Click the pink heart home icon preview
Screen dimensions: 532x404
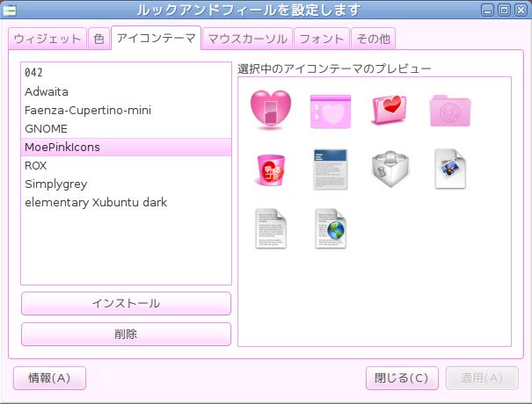pyautogui.click(x=270, y=110)
